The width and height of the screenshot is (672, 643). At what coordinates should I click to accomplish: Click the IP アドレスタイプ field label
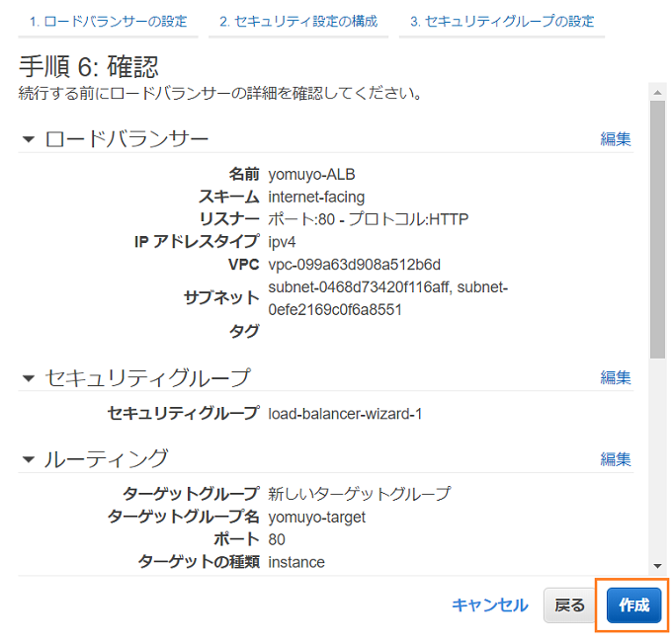pos(197,242)
